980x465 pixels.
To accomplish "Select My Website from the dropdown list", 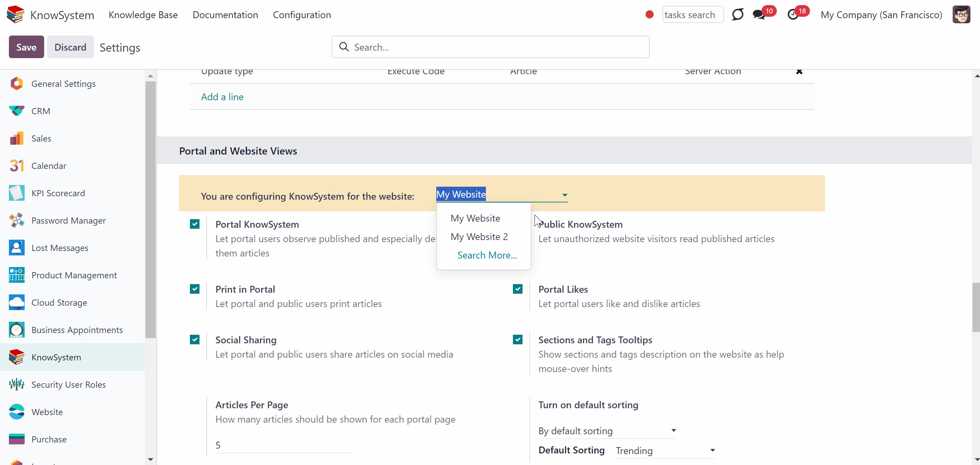I will [475, 218].
